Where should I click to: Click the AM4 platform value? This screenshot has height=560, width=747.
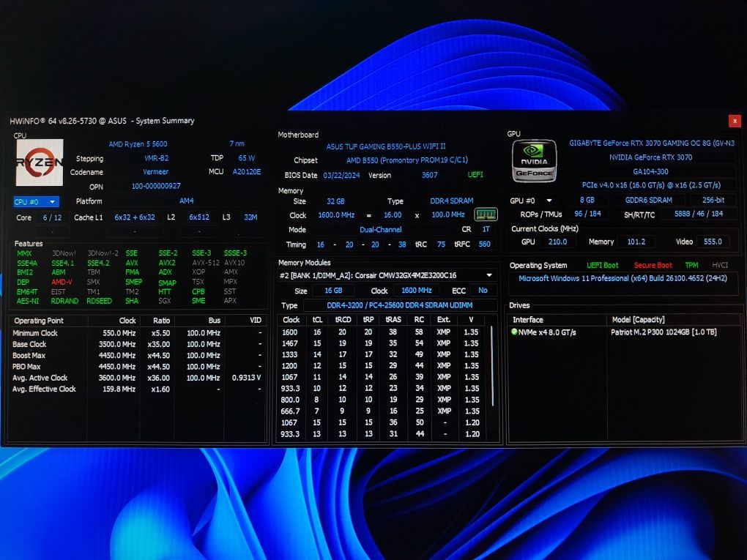186,201
